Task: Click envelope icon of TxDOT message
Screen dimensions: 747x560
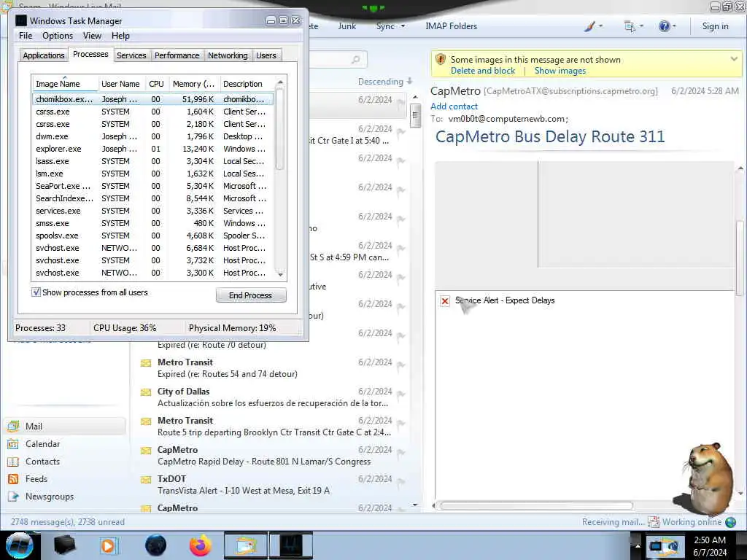Action: pos(146,480)
